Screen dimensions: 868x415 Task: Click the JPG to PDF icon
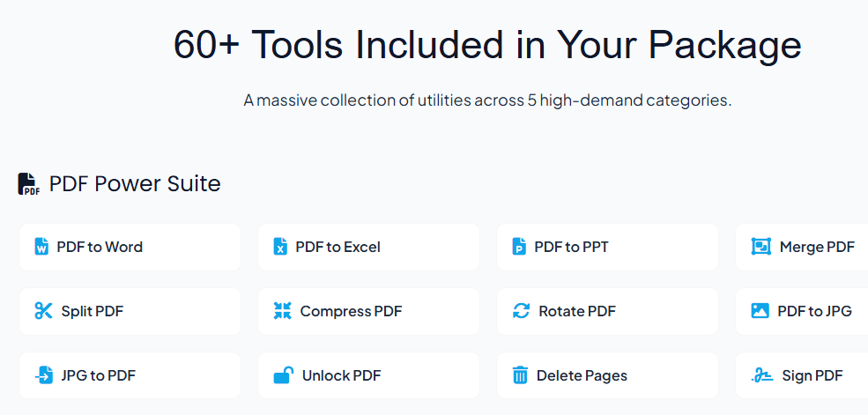[43, 375]
